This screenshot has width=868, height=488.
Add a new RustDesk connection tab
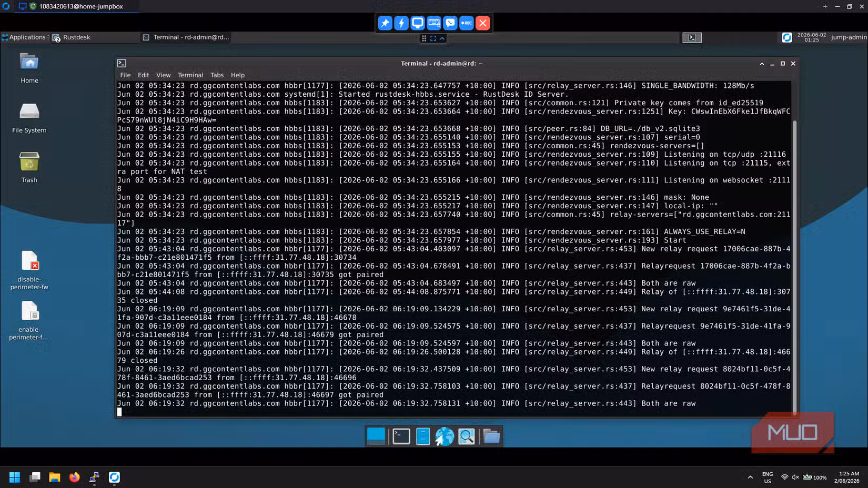[x=825, y=6]
